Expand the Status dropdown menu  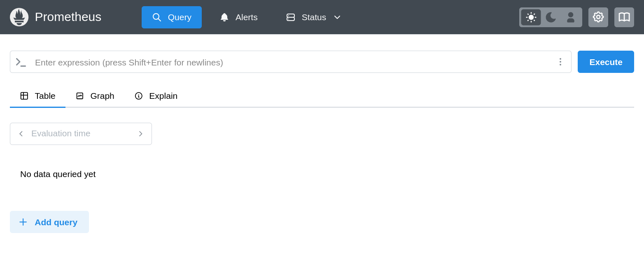coord(337,18)
